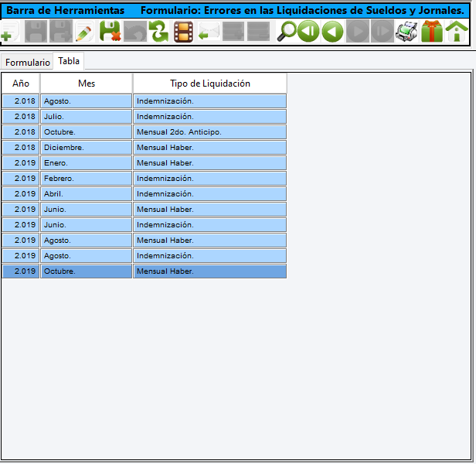Viewport: 476px width, 464px height.
Task: Select the 2.019 Octubre. cell
Action: click(87, 271)
